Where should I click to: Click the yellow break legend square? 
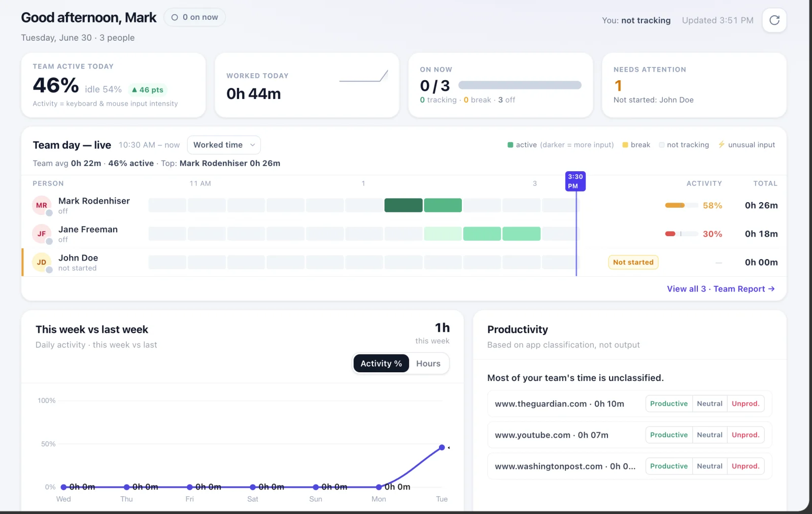point(625,145)
